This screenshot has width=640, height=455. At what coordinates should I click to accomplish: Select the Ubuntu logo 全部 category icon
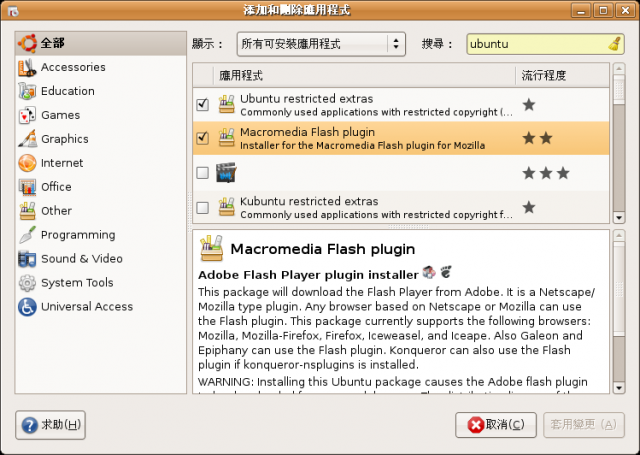[x=27, y=43]
